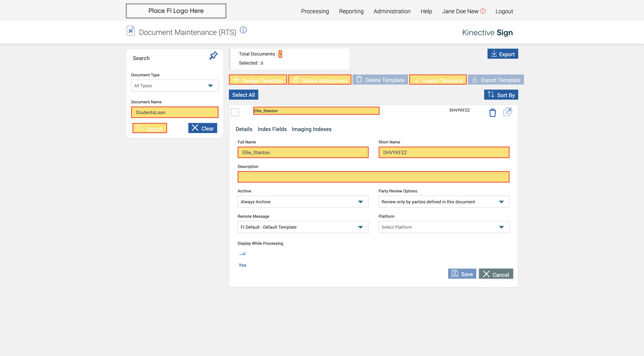Click the Description input field
Image resolution: width=644 pixels, height=356 pixels.
coord(373,177)
